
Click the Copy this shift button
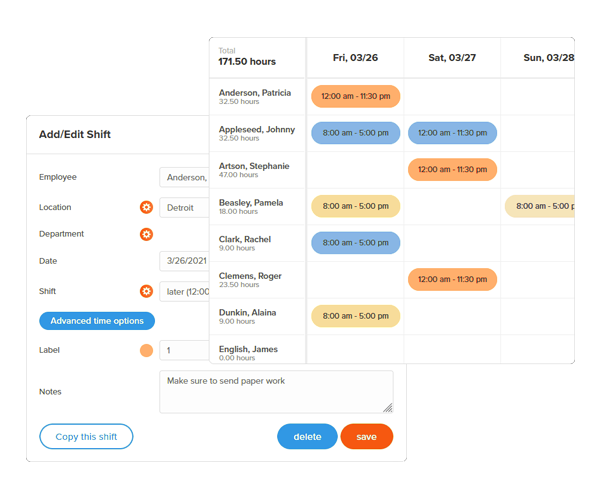coord(86,437)
